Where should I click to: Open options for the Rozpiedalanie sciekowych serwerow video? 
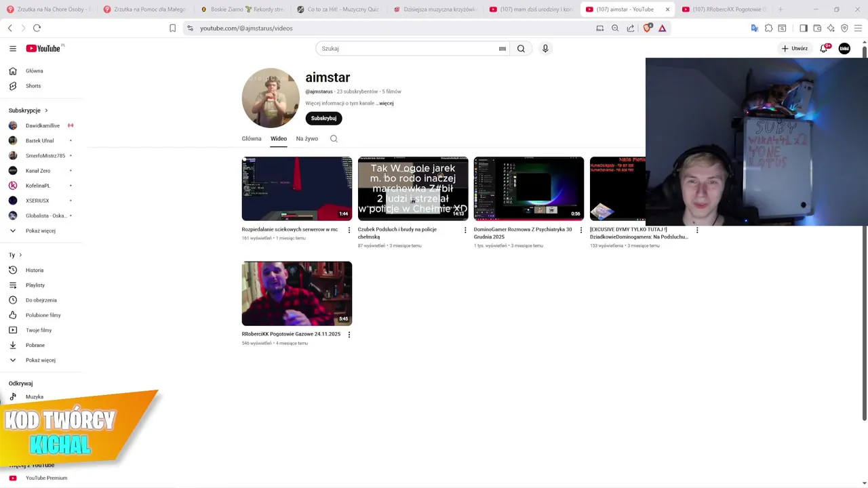pos(349,230)
